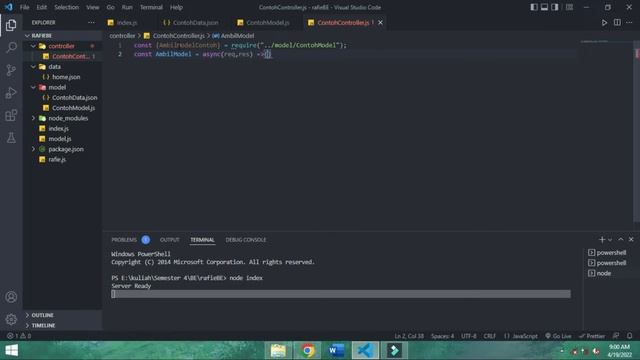Viewport: 640px width, 360px height.
Task: Open terminal launch profile dropdown
Action: pyautogui.click(x=610, y=240)
